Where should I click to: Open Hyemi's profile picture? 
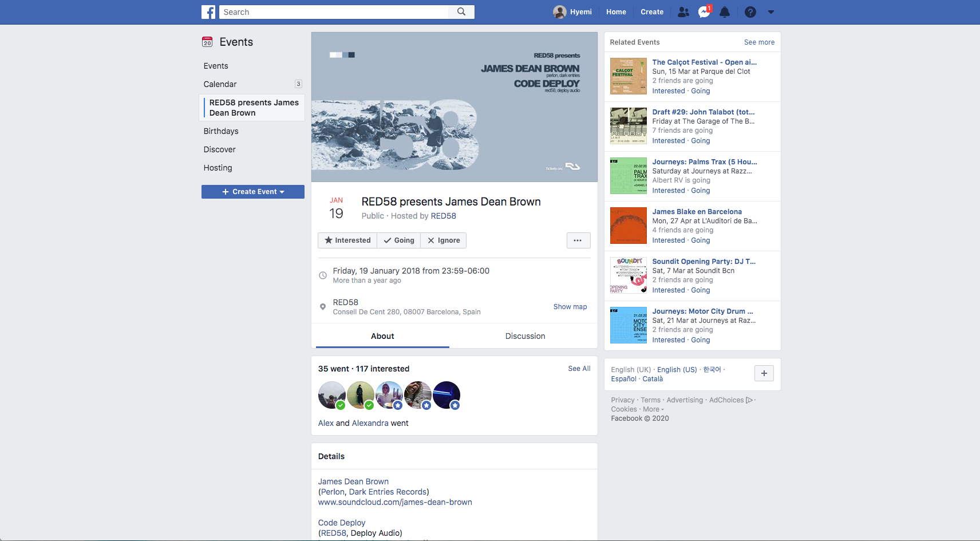pyautogui.click(x=559, y=12)
